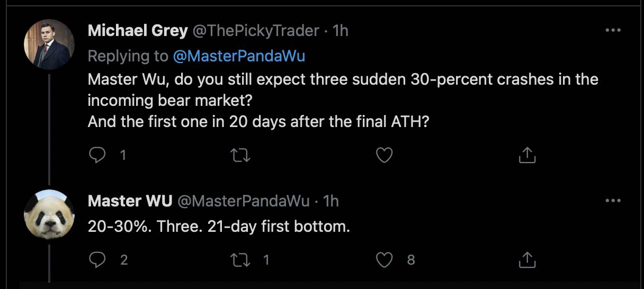
Task: Retweet Master WU's reply
Action: (x=240, y=259)
